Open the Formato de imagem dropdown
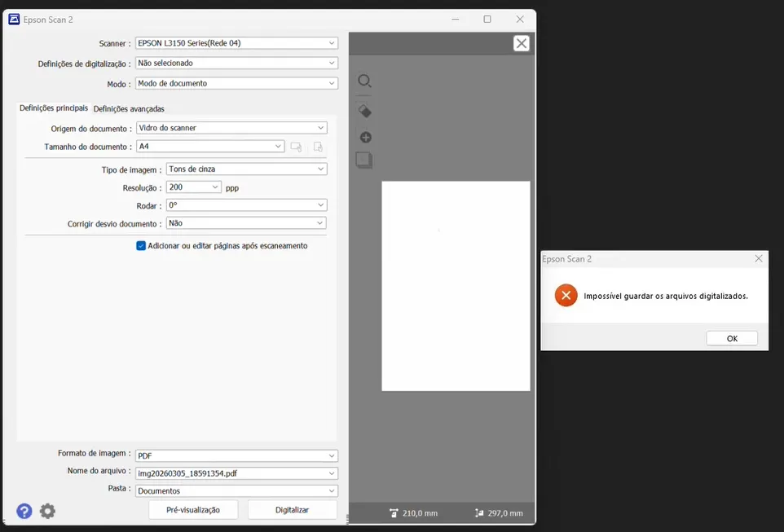 tap(236, 455)
